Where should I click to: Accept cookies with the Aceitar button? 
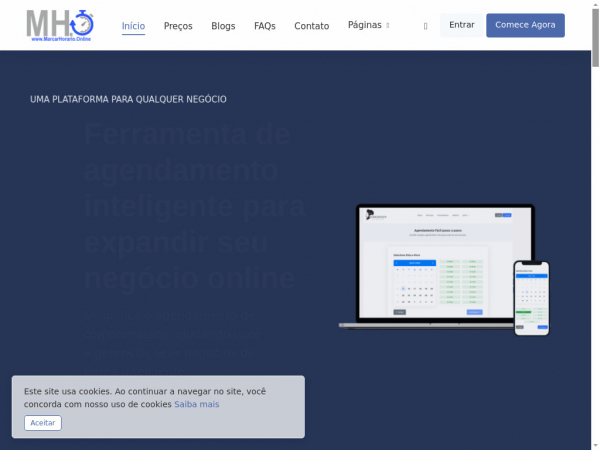43,423
